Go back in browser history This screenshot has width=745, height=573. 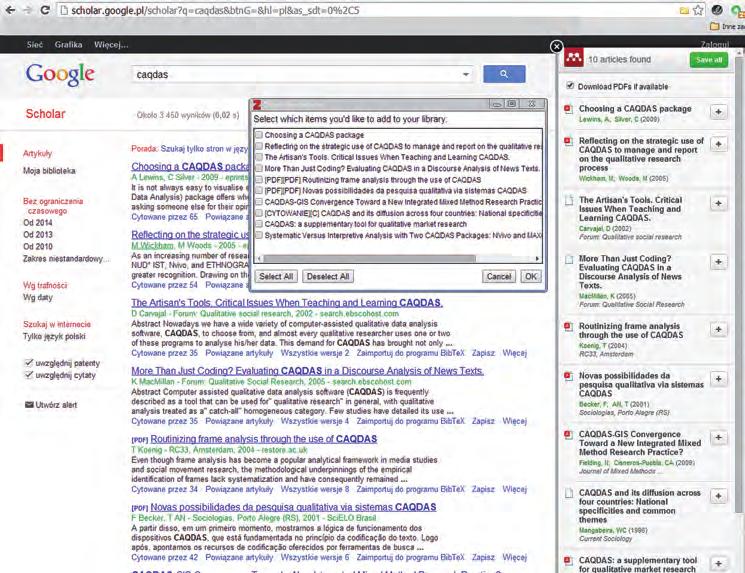(x=10, y=10)
